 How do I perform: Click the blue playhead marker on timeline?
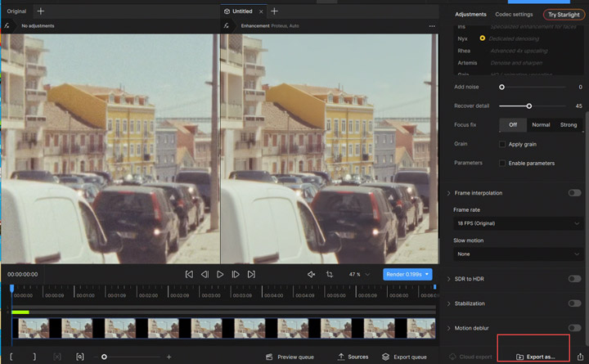12,289
